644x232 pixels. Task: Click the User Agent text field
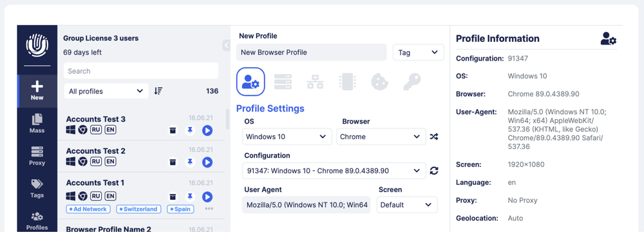307,204
